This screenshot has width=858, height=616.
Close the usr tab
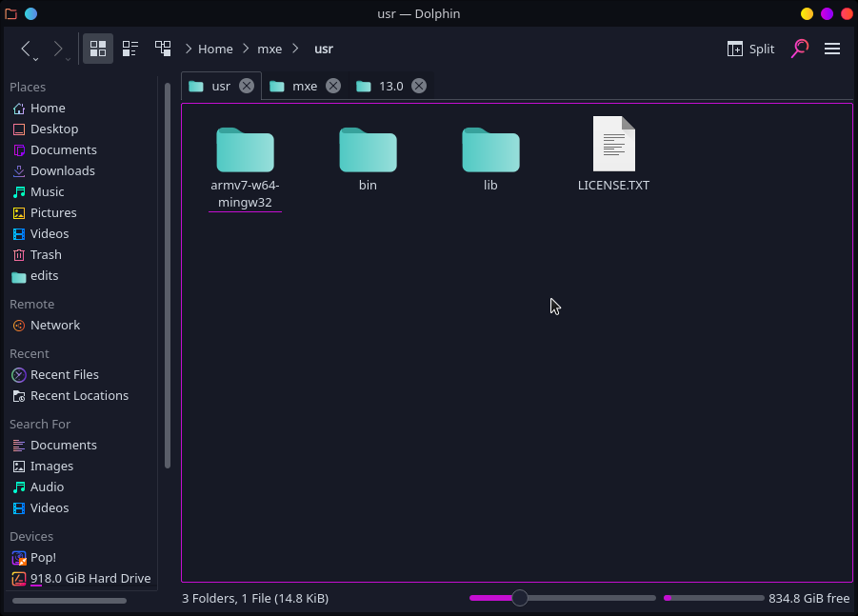pos(247,86)
